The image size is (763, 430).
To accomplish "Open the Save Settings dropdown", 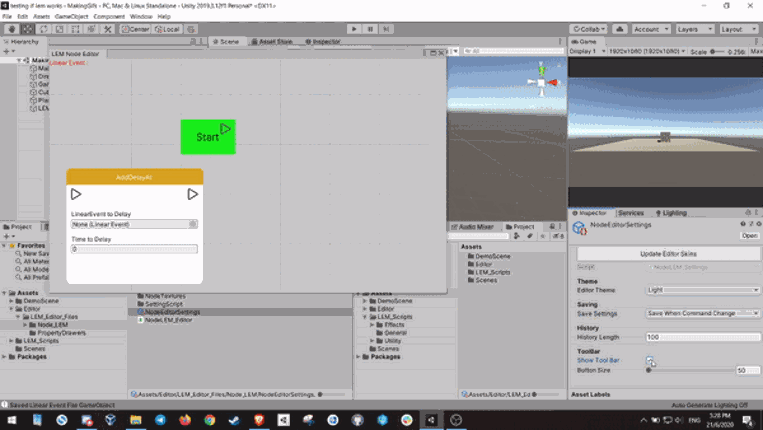I will pyautogui.click(x=703, y=313).
